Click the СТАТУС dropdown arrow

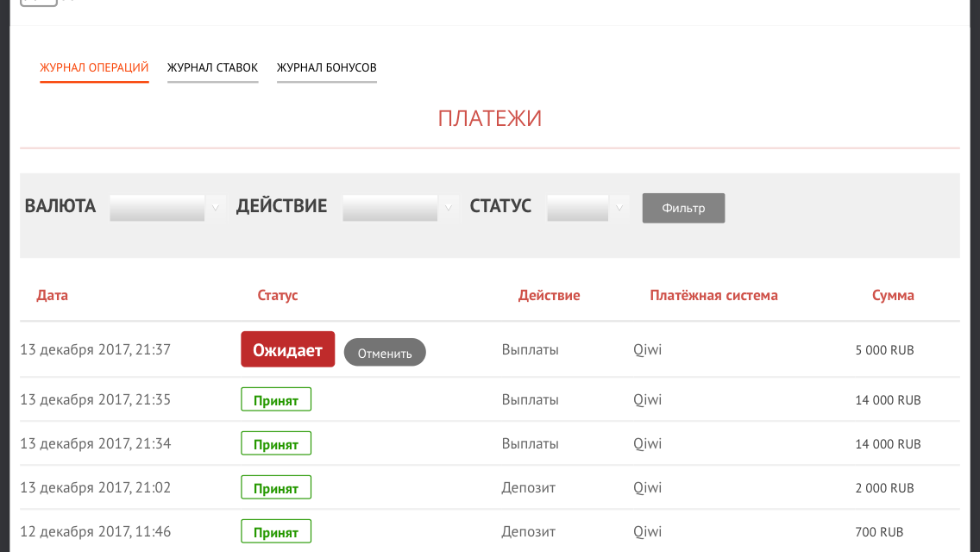click(x=619, y=208)
